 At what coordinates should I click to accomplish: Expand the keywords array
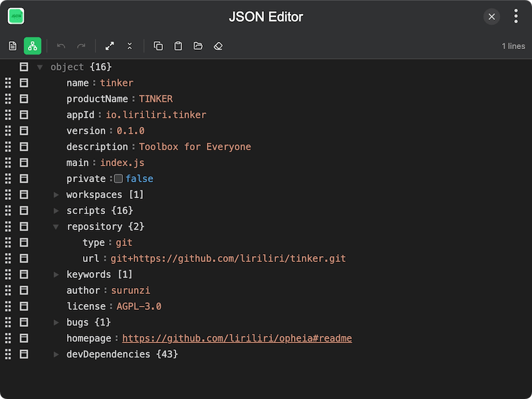coord(56,274)
